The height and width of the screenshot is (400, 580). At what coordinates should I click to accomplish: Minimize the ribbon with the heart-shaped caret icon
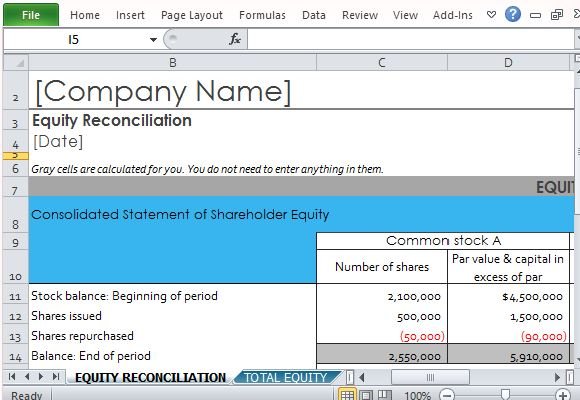[491, 15]
